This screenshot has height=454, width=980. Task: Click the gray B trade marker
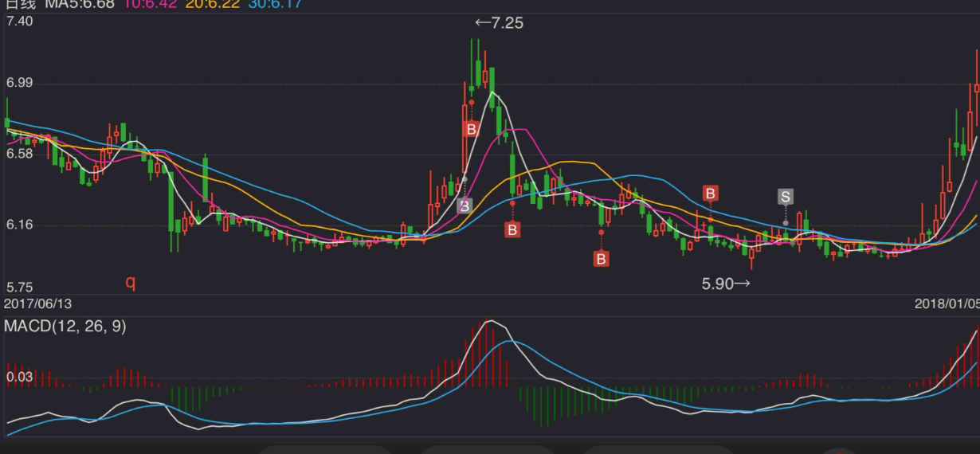[465, 205]
